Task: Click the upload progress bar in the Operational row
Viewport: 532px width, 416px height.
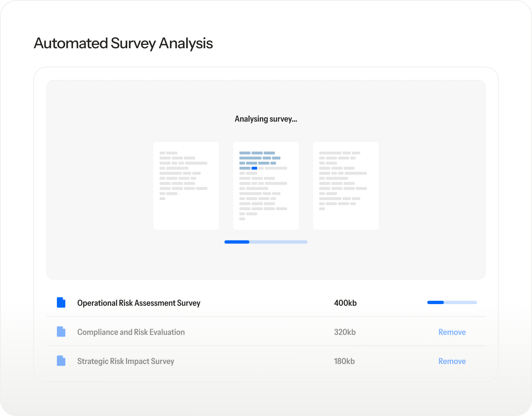Action: [x=452, y=302]
